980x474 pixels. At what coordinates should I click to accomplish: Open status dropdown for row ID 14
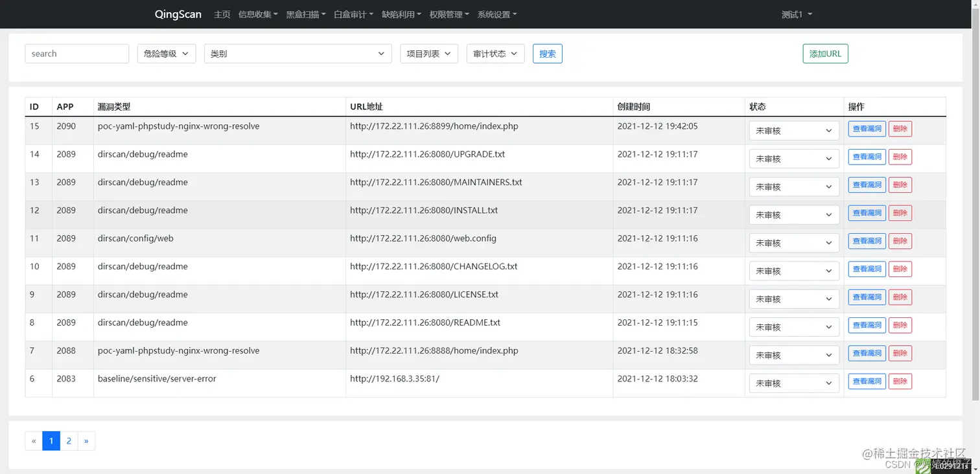(794, 159)
